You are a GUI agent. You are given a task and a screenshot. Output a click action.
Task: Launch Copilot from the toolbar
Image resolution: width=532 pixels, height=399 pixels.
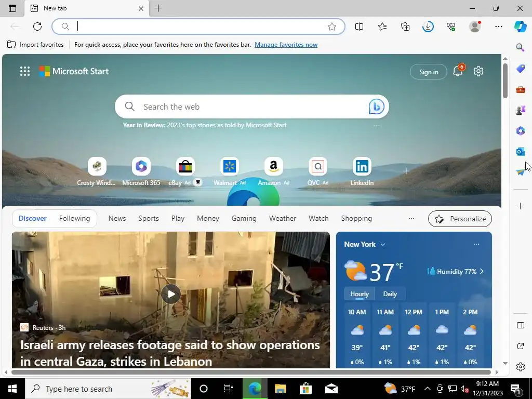[520, 26]
